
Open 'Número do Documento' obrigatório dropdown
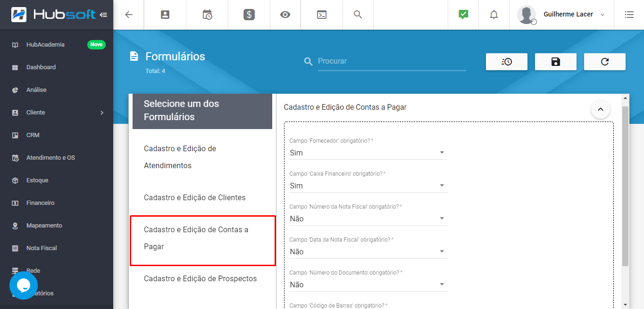click(368, 285)
